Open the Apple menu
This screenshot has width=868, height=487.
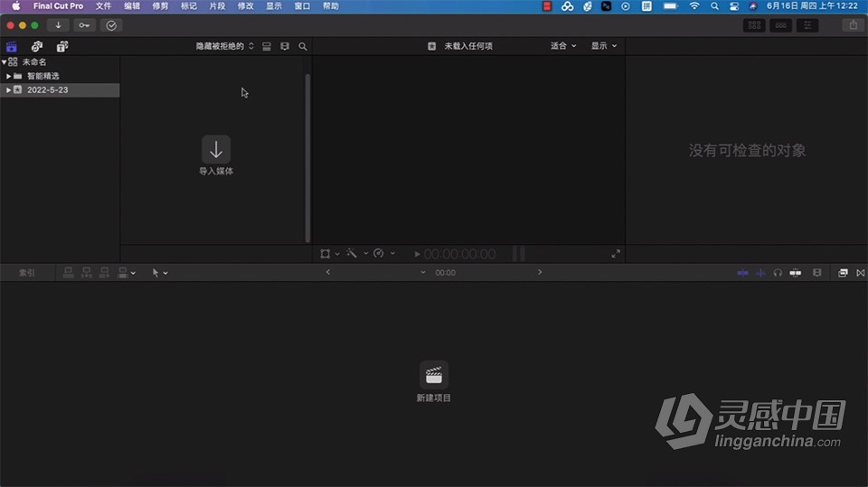(16, 6)
